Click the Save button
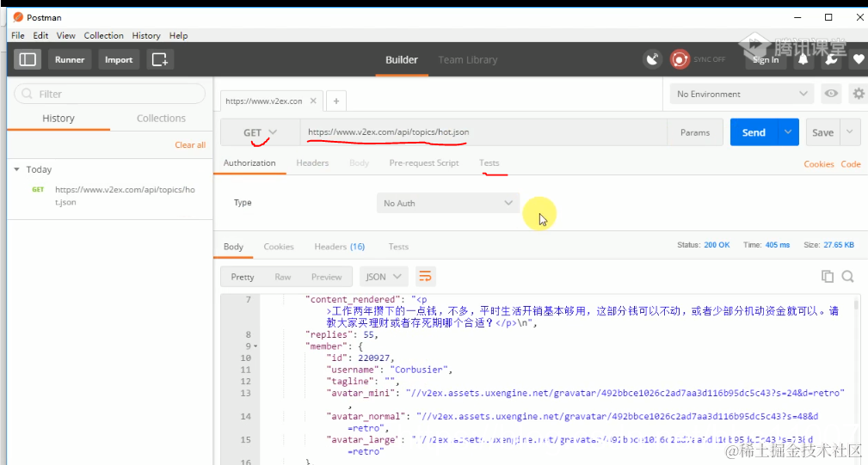This screenshot has height=465, width=868. 822,132
